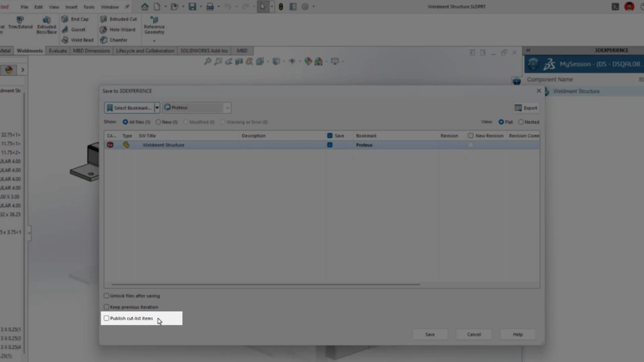Expand the Save icon dropdown arrow
Screen dimensions: 644x362
(201, 7)
